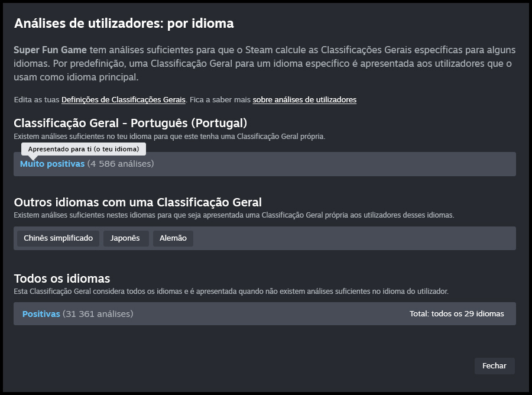Pick the Alemão language button
532x395 pixels.
(x=173, y=238)
